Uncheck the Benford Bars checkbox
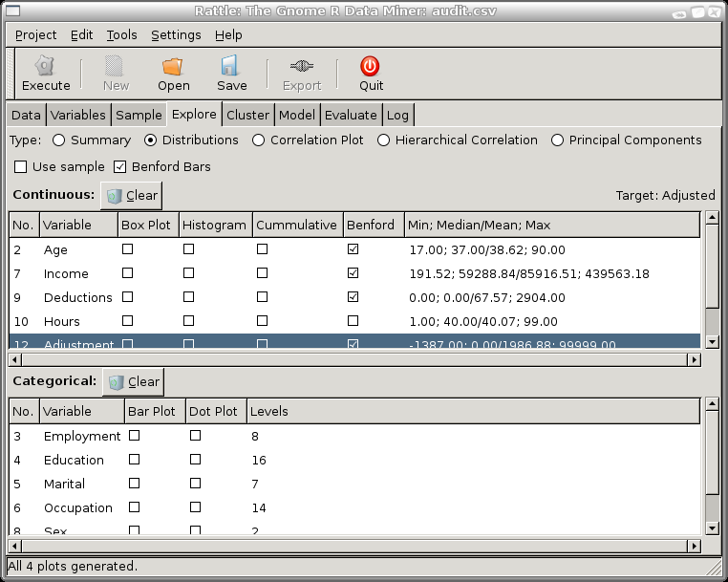The image size is (728, 582). pyautogui.click(x=119, y=166)
